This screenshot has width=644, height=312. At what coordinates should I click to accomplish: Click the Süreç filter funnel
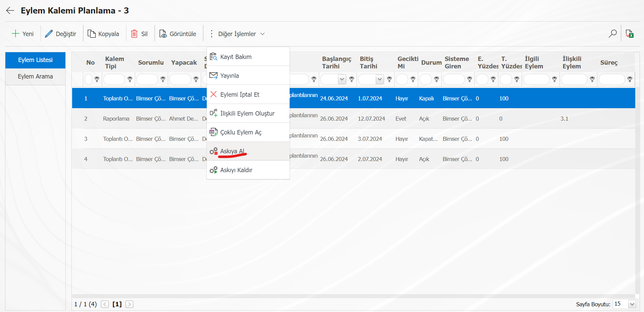(x=630, y=79)
